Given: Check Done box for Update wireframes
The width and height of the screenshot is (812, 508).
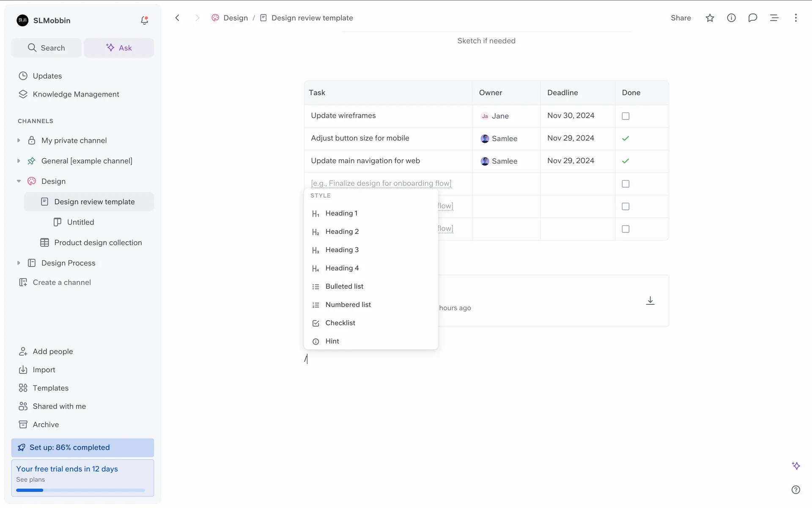Looking at the screenshot, I should pyautogui.click(x=625, y=116).
